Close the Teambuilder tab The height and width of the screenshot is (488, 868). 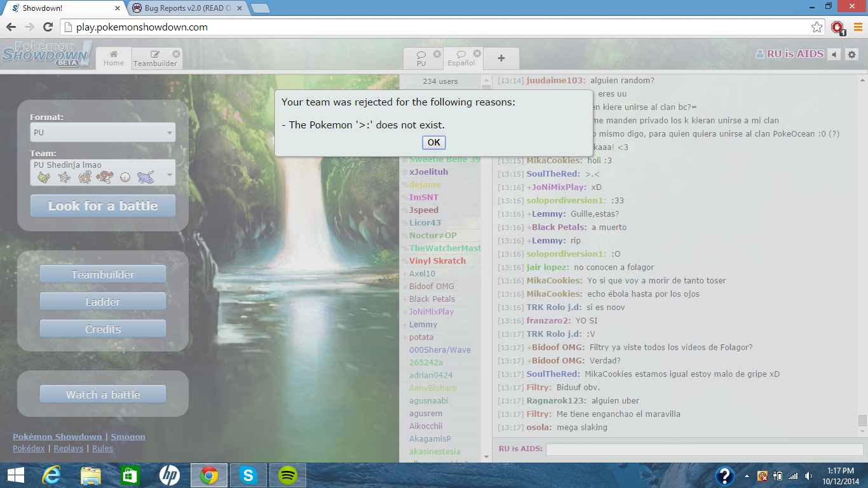click(x=176, y=54)
